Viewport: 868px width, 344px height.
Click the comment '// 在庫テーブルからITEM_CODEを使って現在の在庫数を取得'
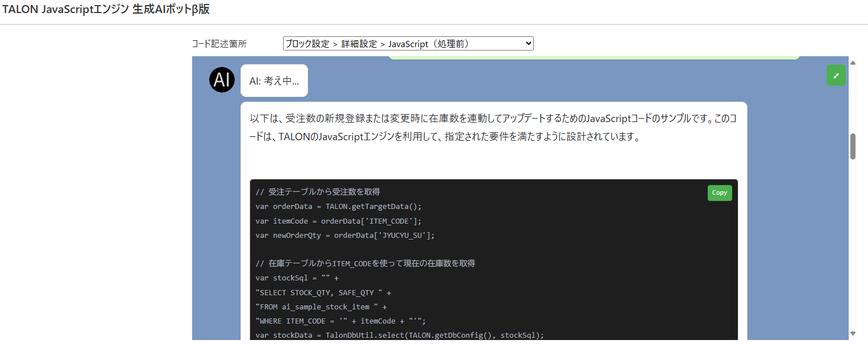[x=366, y=263]
